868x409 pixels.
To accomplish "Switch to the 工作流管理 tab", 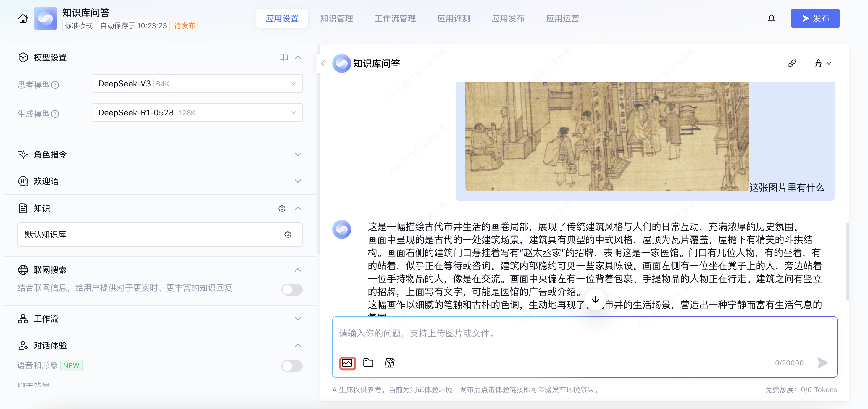I will (x=395, y=19).
